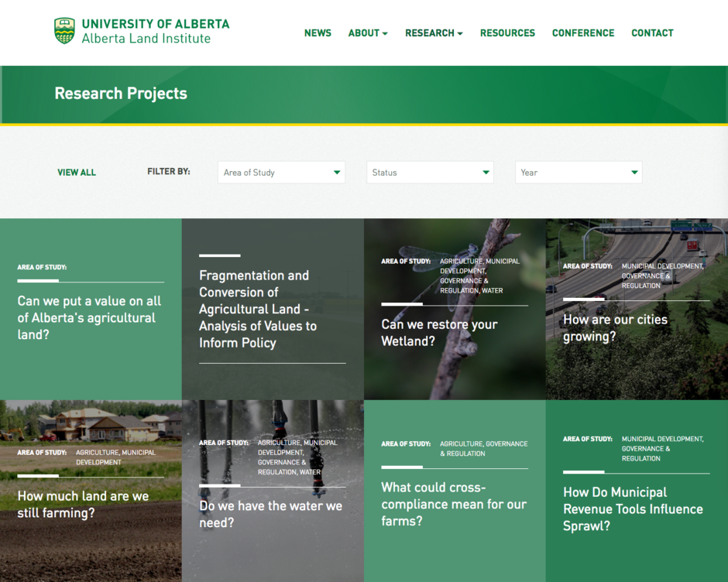
Task: Click the FILTER BY: label
Action: (x=169, y=172)
